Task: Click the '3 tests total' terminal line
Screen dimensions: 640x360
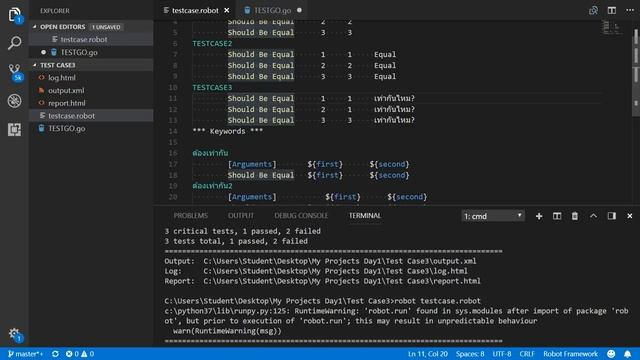Action: [236, 241]
